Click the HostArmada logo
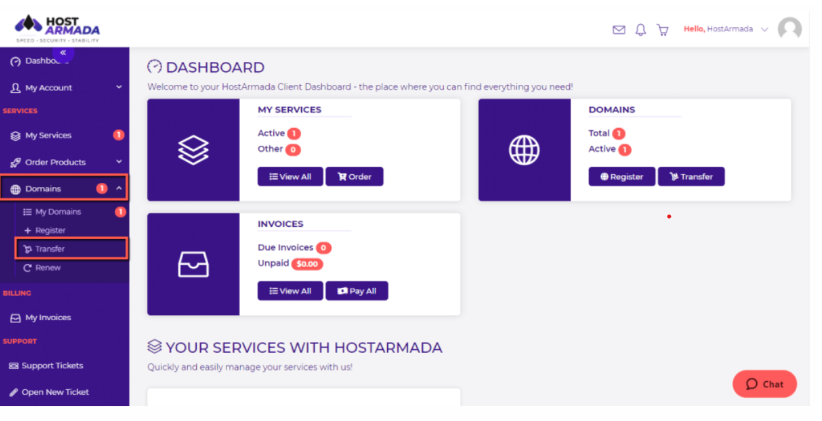The image size is (822, 421). point(58,25)
